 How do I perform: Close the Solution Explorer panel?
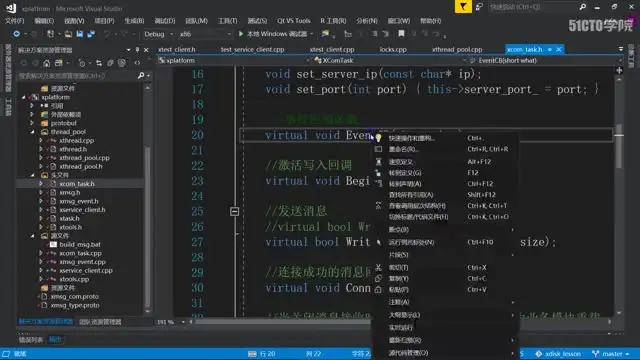click(x=146, y=50)
